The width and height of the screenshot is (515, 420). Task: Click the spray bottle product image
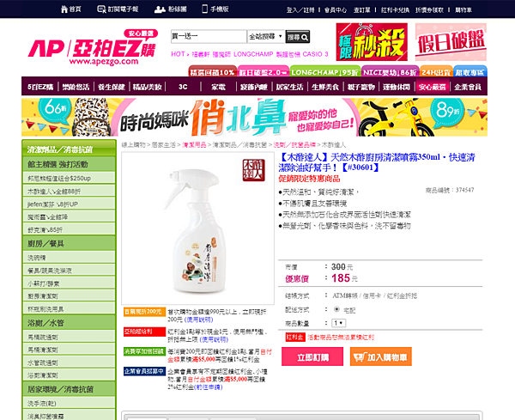tap(197, 228)
